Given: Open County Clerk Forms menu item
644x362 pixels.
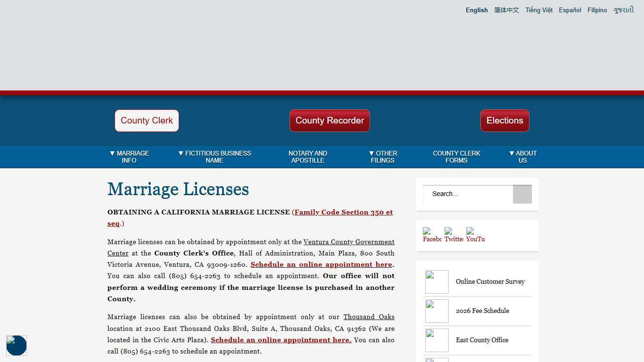Looking at the screenshot, I should pos(456,156).
